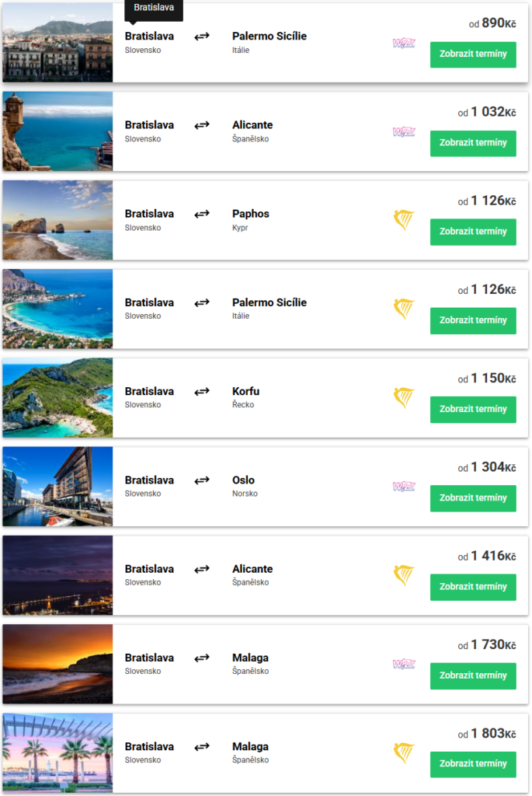Click Wizz Air logo on Bratislava–Oslo flight
This screenshot has height=796, width=532.
404,487
